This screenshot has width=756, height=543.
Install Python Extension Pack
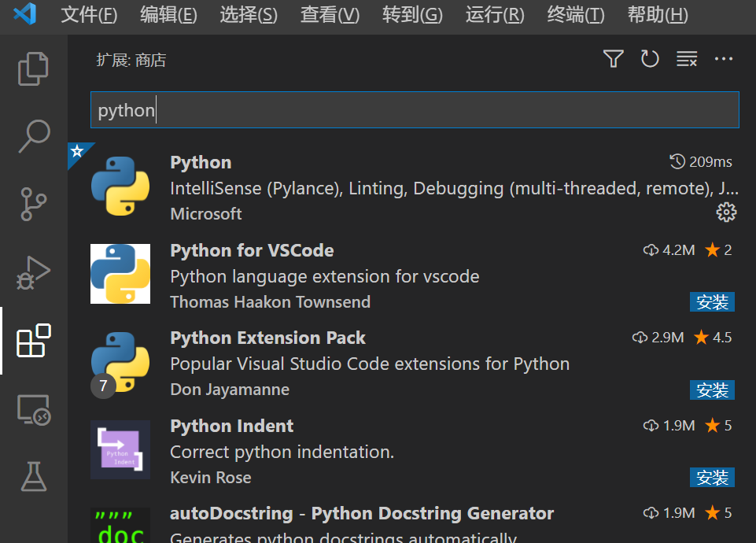(712, 390)
